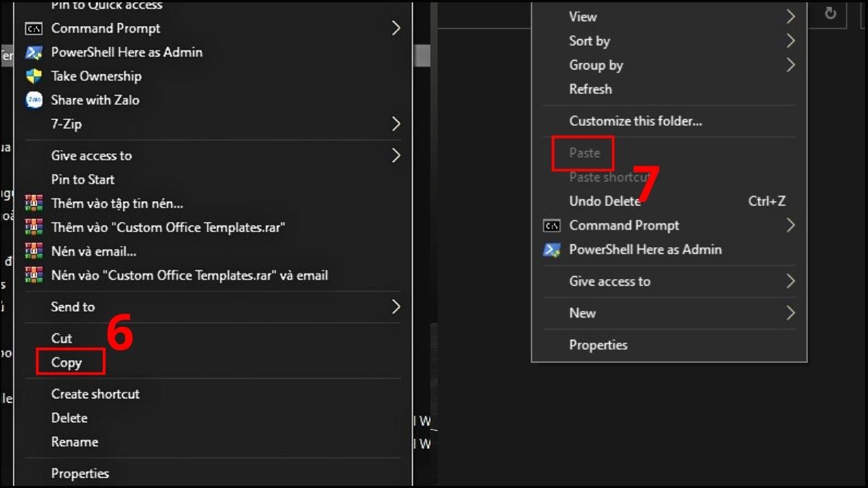Expand the Sort by submenu
Viewport: 868px width, 488px height.
tap(791, 41)
